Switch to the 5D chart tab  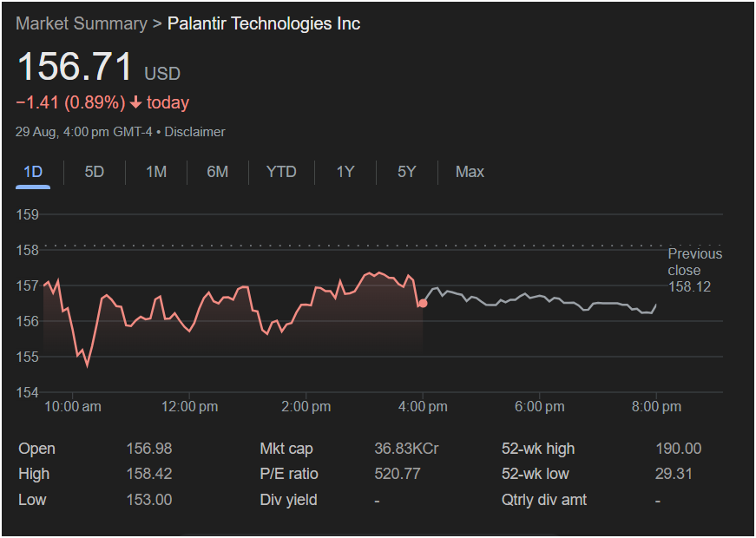(x=95, y=172)
